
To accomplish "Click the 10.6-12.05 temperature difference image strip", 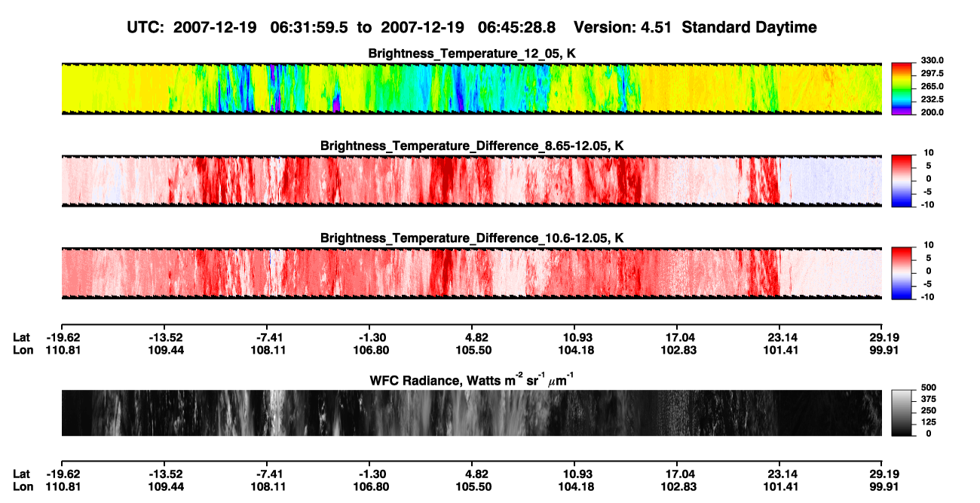I will [471, 272].
